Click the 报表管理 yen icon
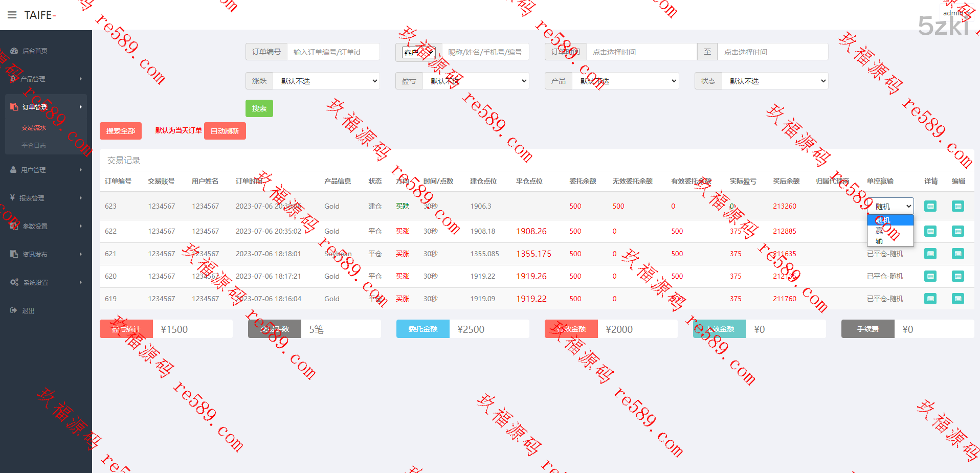Image resolution: width=980 pixels, height=473 pixels. pyautogui.click(x=13, y=198)
